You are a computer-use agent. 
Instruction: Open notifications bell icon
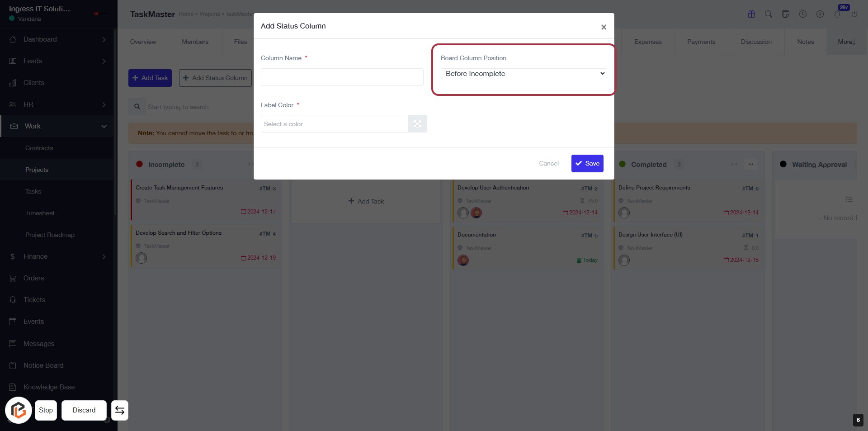[837, 14]
